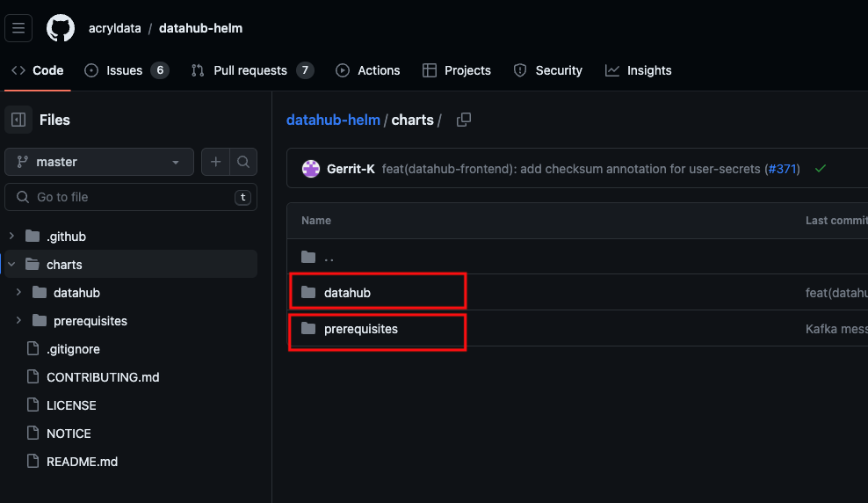
Task: Switch to the Code tab
Action: tap(38, 70)
